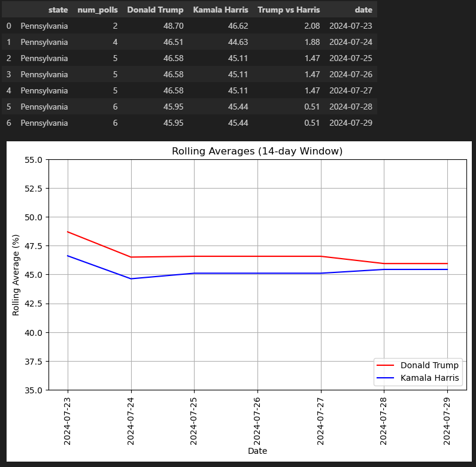Select Trump vs Harris value 1.47 for 2024-07-25

tap(312, 58)
